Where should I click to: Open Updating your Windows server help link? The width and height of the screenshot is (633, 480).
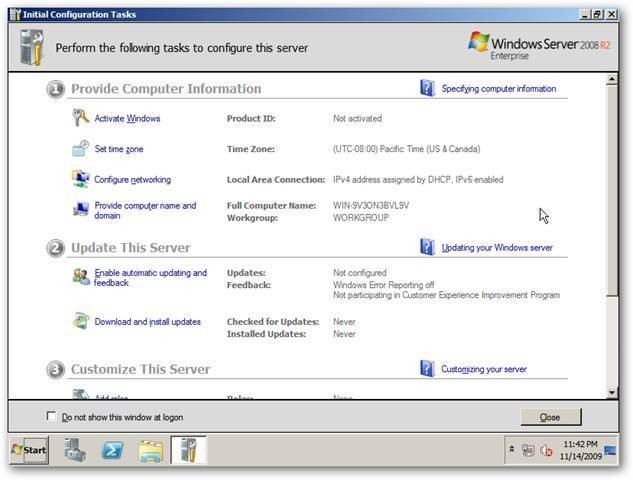497,247
